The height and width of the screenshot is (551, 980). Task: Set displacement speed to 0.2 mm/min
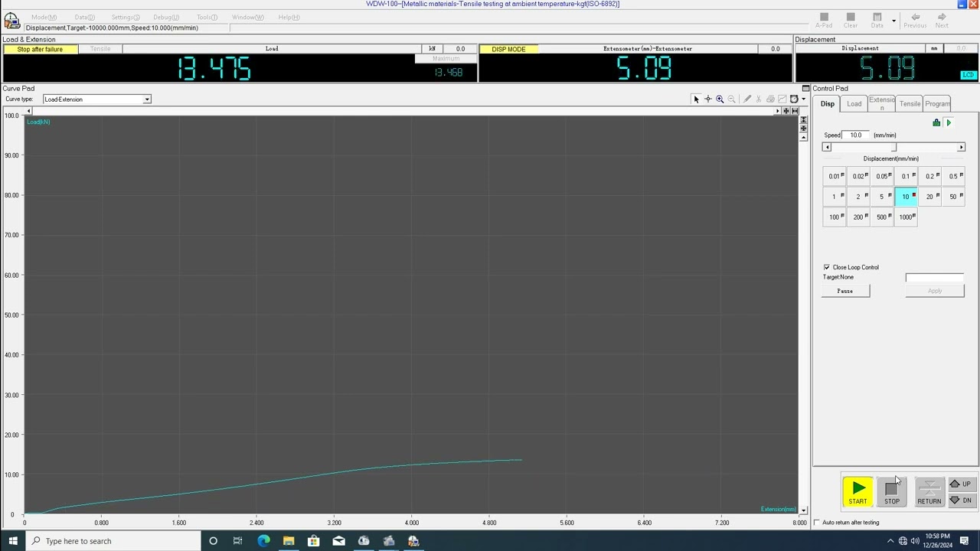[x=929, y=176]
